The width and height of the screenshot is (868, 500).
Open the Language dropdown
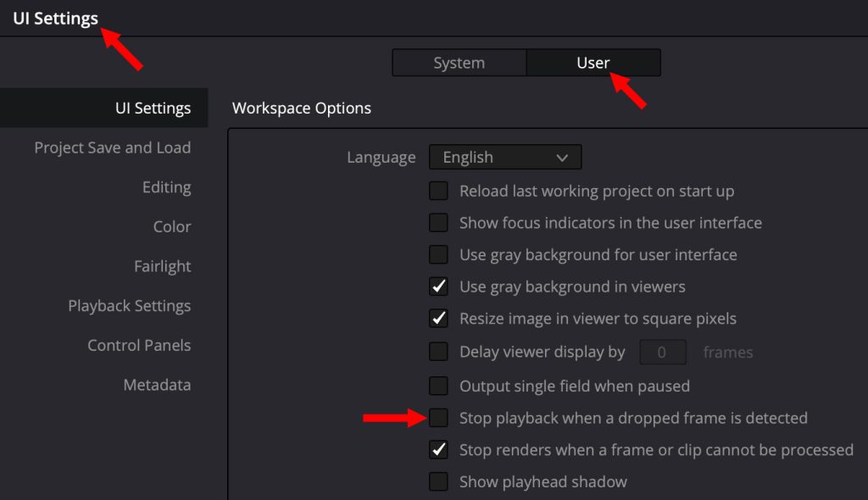point(504,157)
